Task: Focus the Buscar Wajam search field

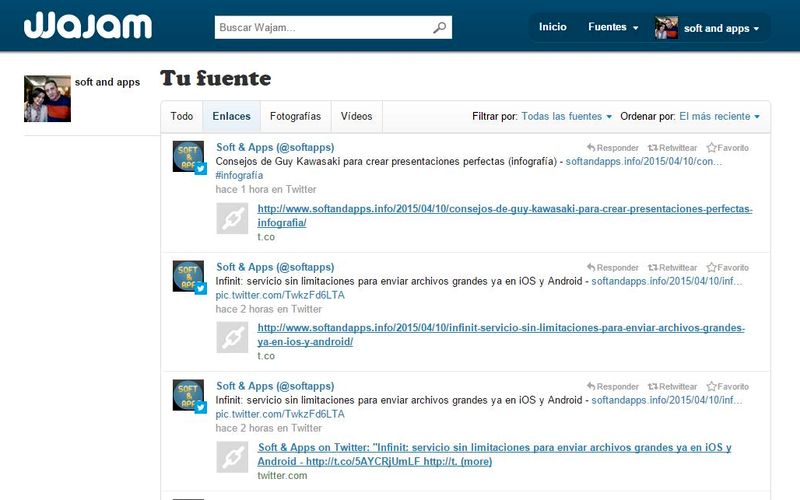Action: (x=333, y=28)
